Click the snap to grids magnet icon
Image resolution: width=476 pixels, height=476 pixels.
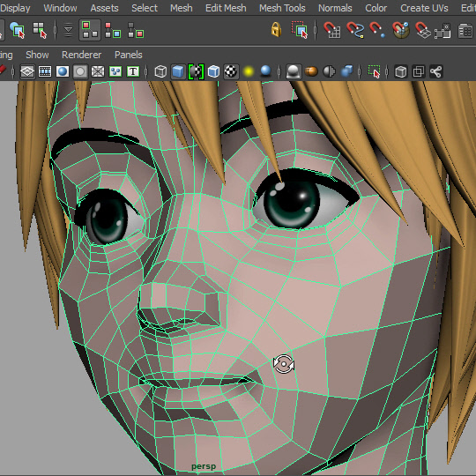click(331, 30)
